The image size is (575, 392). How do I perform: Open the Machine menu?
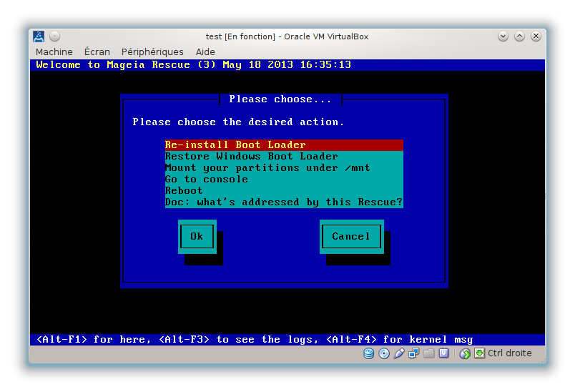point(54,52)
